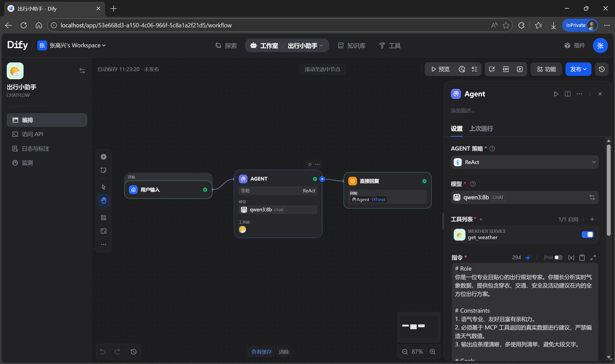Switch to the 上次运行 tab
This screenshot has width=615, height=364.
[481, 128]
